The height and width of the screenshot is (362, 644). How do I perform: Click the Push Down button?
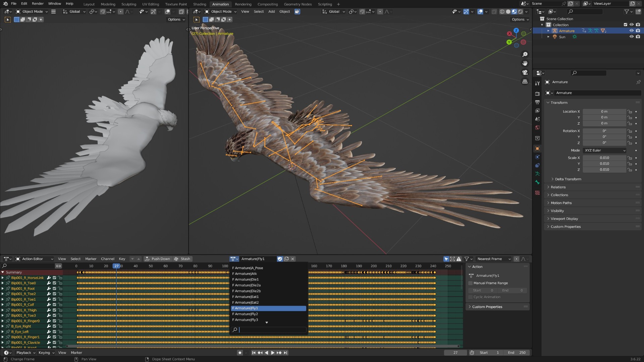tap(158, 259)
